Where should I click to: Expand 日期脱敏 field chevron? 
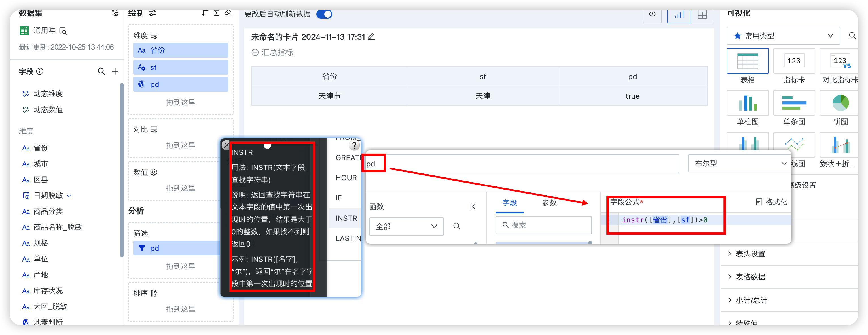[x=69, y=196]
